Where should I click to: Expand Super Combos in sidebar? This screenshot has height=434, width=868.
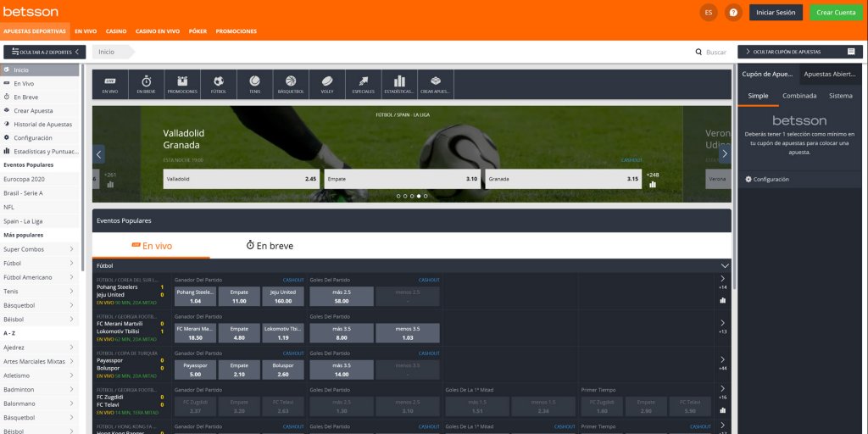71,249
